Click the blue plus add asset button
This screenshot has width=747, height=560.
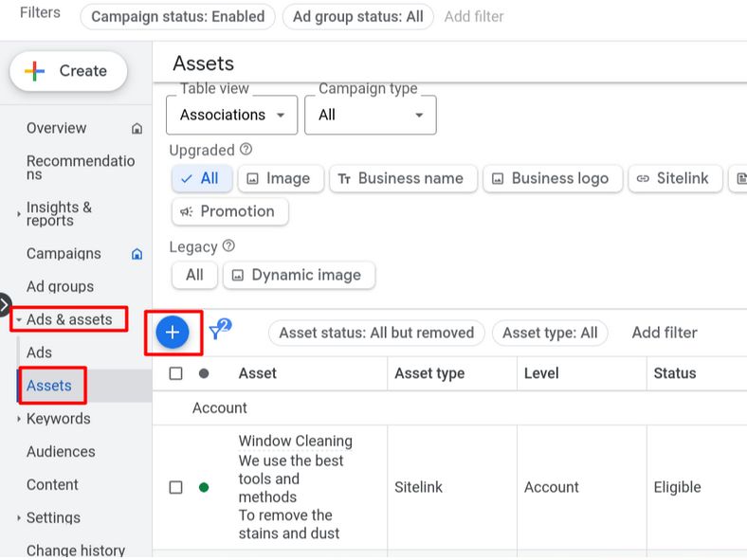pos(173,332)
